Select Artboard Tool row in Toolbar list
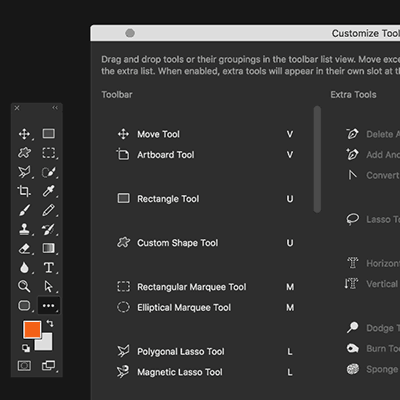The image size is (400, 400). point(205,155)
